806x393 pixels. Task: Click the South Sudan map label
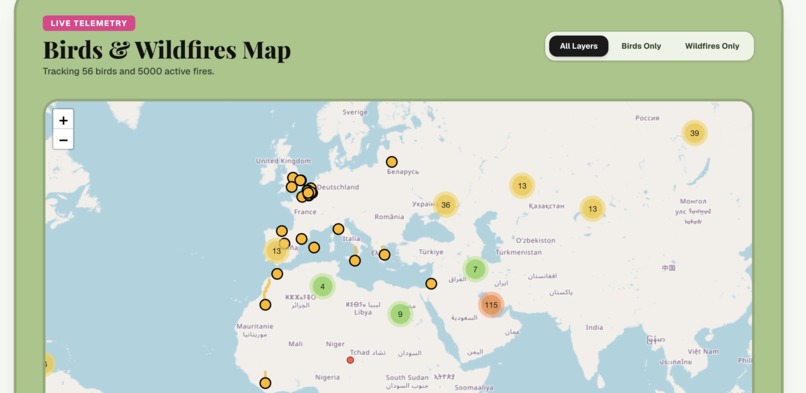(407, 378)
